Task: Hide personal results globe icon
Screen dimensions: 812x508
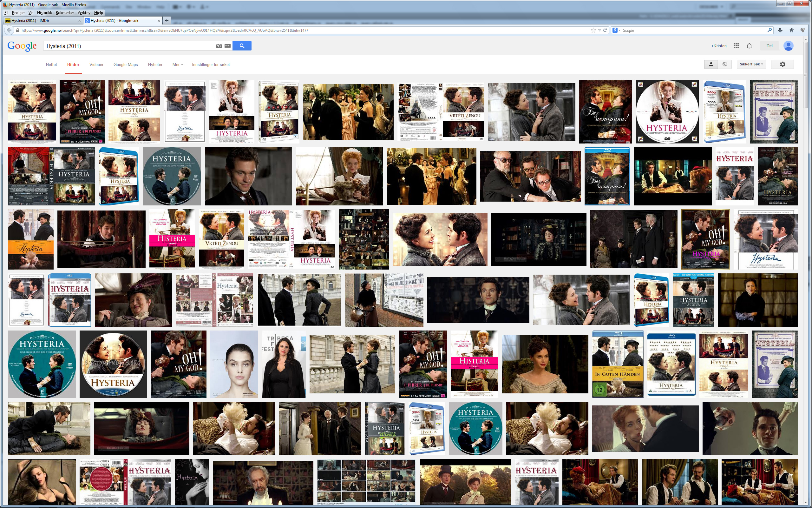Action: pyautogui.click(x=725, y=64)
